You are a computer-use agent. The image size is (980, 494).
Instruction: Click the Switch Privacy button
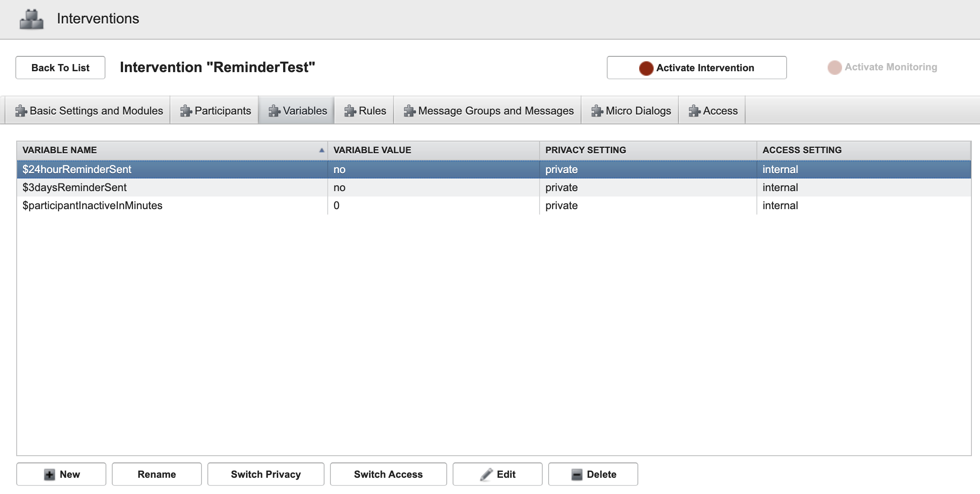click(266, 475)
